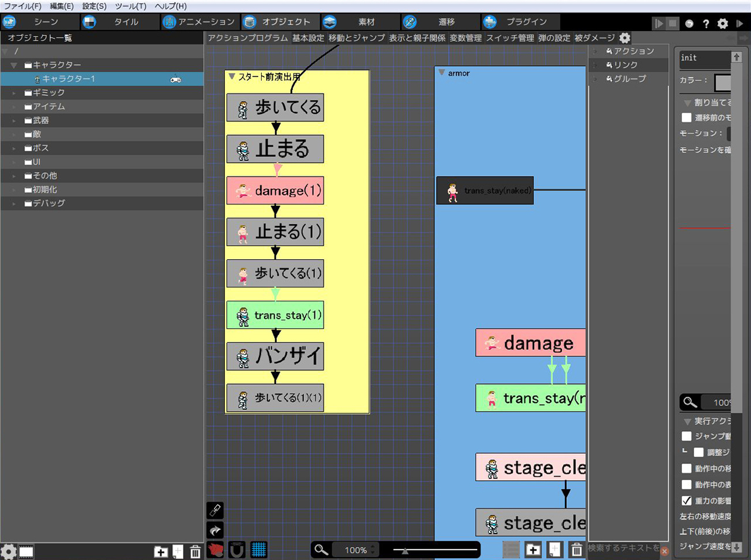Screen dimensions: 751x560
Task: Click the gear icon after 被ダメージ tab
Action: [625, 38]
